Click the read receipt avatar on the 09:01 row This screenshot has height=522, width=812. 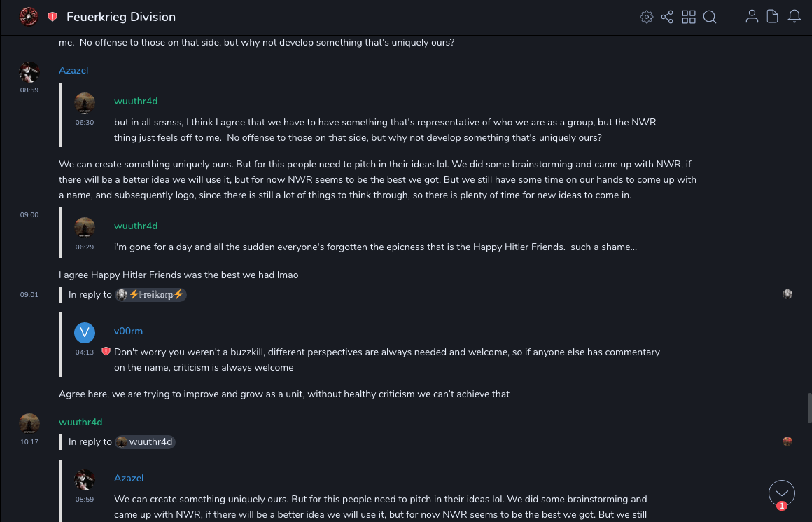point(787,294)
